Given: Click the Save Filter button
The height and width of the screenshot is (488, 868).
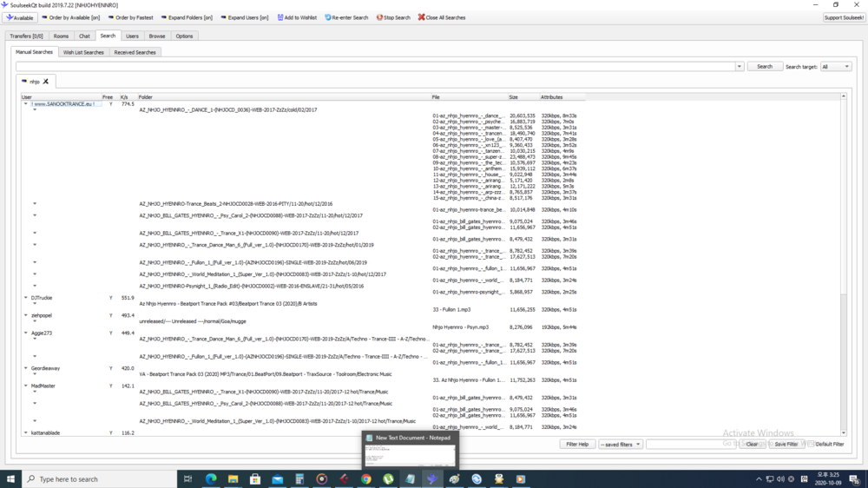Looking at the screenshot, I should 786,444.
